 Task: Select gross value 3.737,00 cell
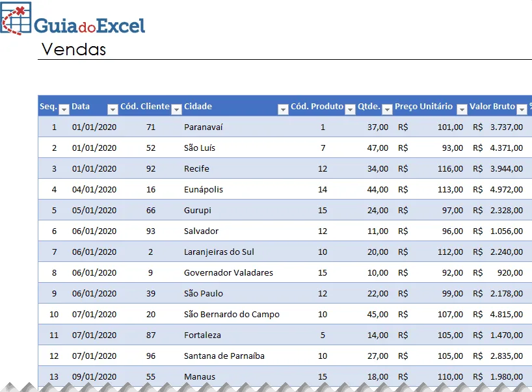498,127
